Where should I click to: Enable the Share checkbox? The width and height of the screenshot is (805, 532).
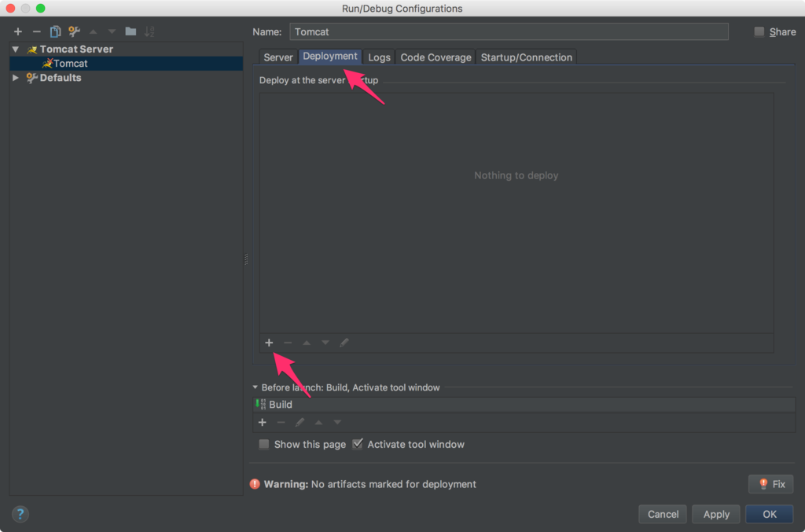(759, 31)
